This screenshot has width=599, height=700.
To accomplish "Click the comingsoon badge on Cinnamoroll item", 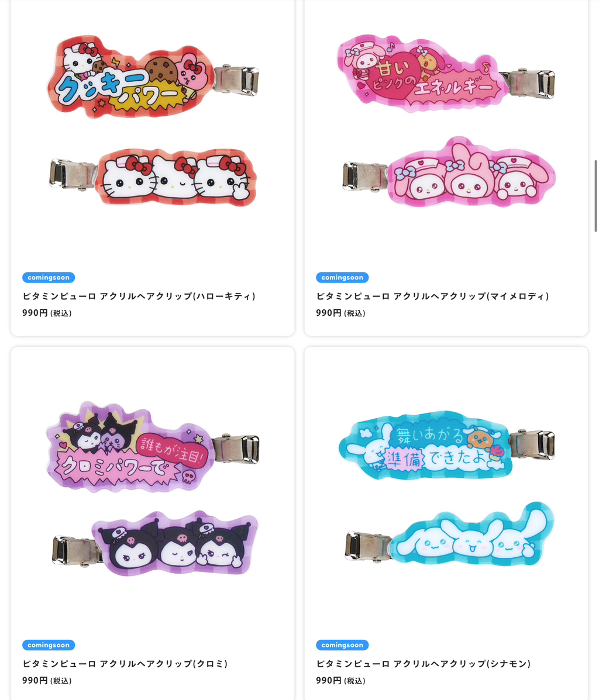I will coord(342,644).
